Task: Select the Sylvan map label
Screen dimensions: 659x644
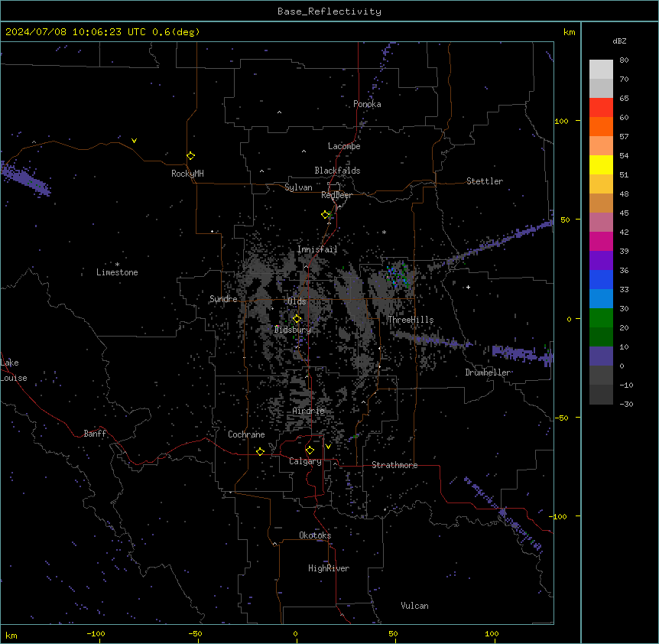Action: 298,187
